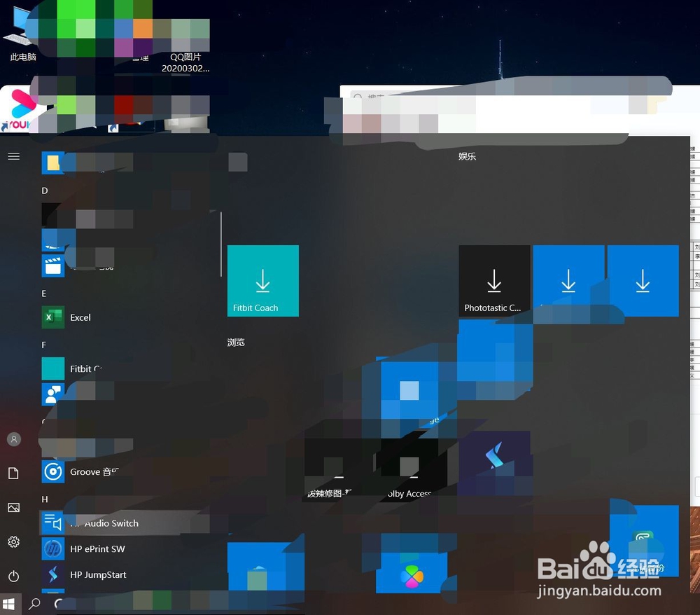Image resolution: width=700 pixels, height=615 pixels.
Task: Click the Windows Start button
Action: (8, 604)
